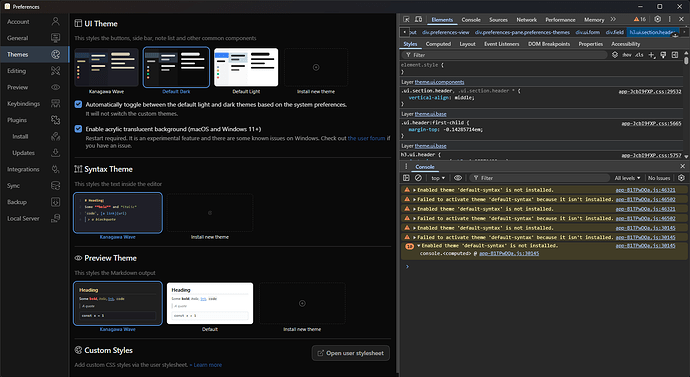
Task: Activate the DevTools inspect element picker
Action: (x=406, y=19)
